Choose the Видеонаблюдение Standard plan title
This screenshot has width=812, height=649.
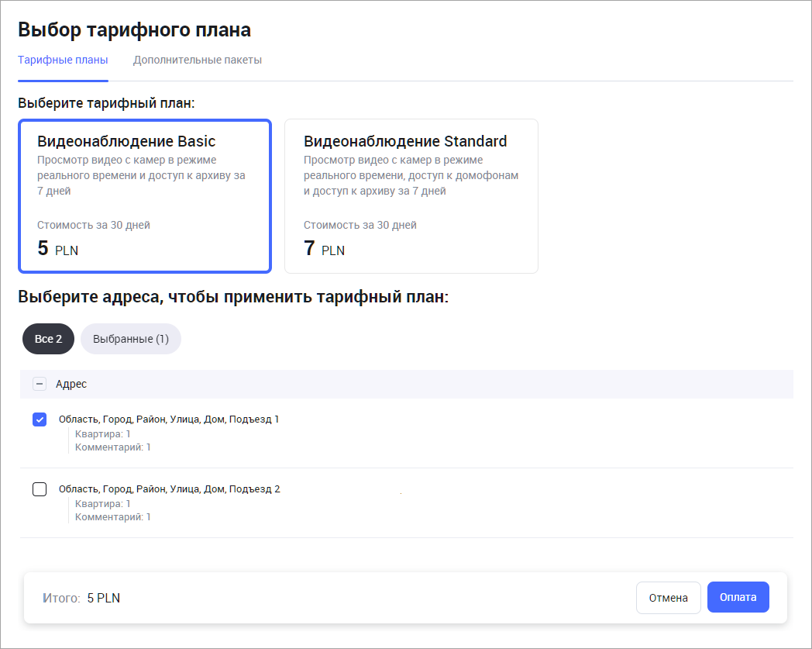(x=405, y=141)
